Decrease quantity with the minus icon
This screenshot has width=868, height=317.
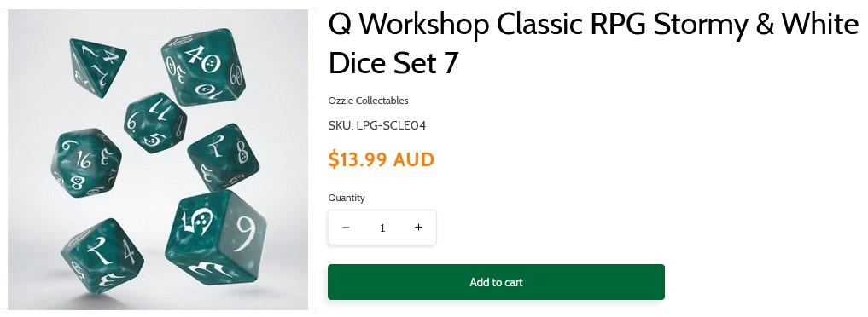[346, 228]
